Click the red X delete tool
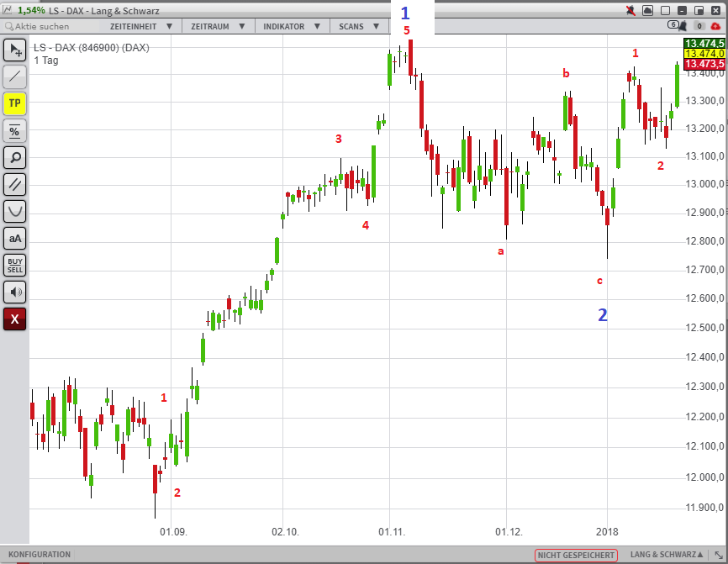Image resolution: width=728 pixels, height=564 pixels. [15, 319]
